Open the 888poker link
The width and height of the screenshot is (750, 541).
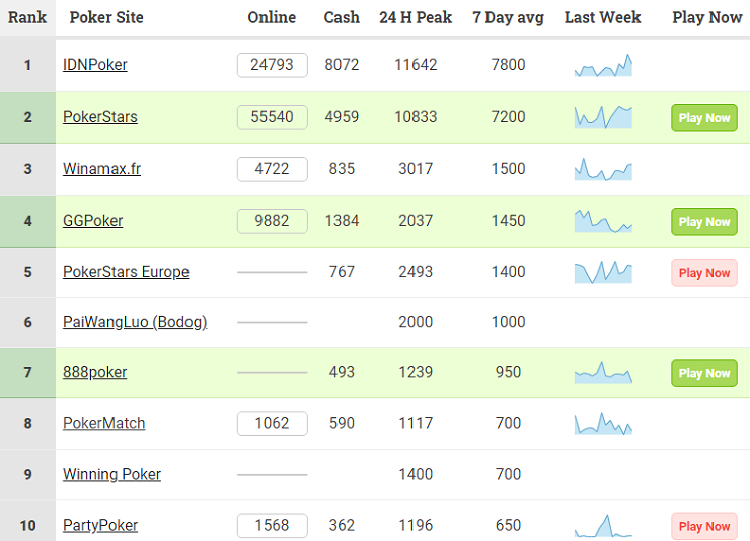pos(95,373)
